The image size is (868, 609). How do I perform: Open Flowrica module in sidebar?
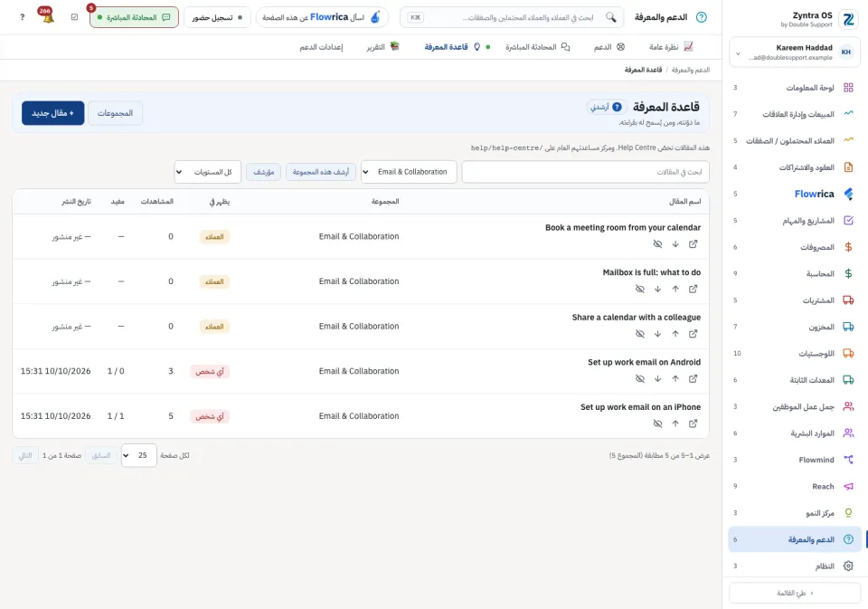pyautogui.click(x=795, y=194)
